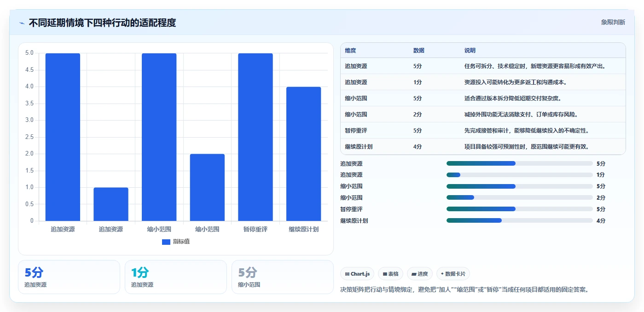The height and width of the screenshot is (312, 644).
Task: Click 暂停重评 in the table's 维度 column
Action: point(356,131)
